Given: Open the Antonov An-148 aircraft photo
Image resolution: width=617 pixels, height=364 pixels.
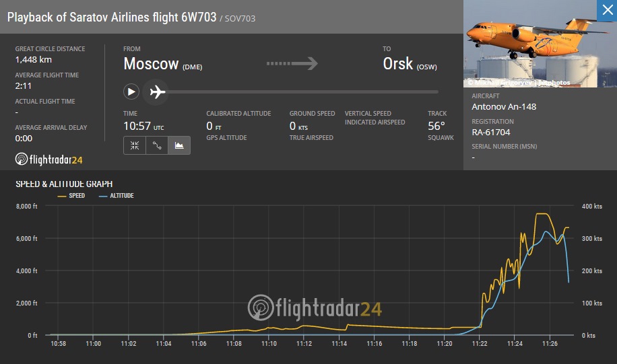Looking at the screenshot, I should [x=532, y=44].
